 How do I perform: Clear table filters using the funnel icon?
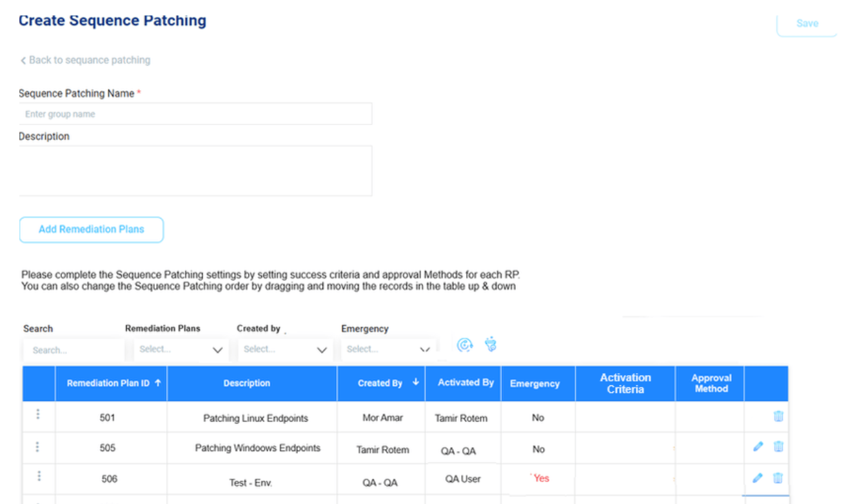pos(490,345)
